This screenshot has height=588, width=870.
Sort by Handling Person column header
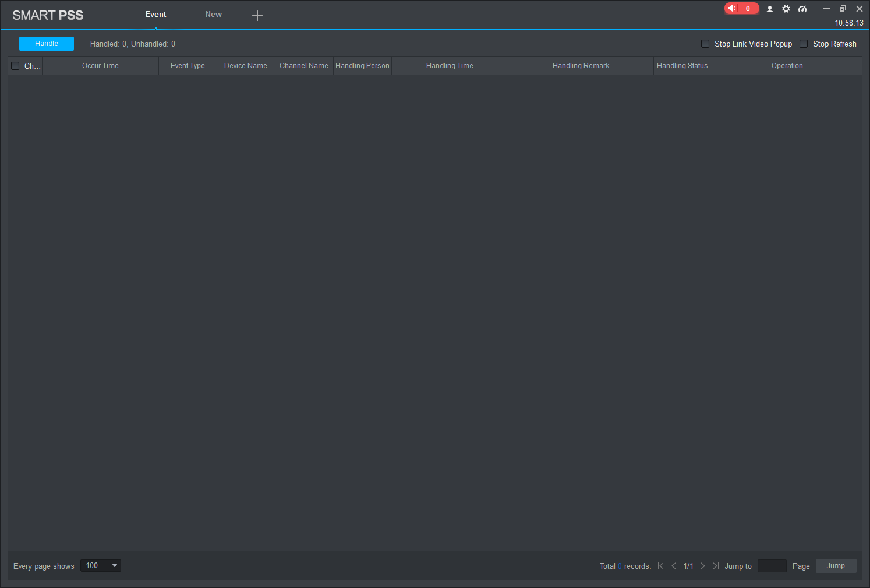[362, 66]
